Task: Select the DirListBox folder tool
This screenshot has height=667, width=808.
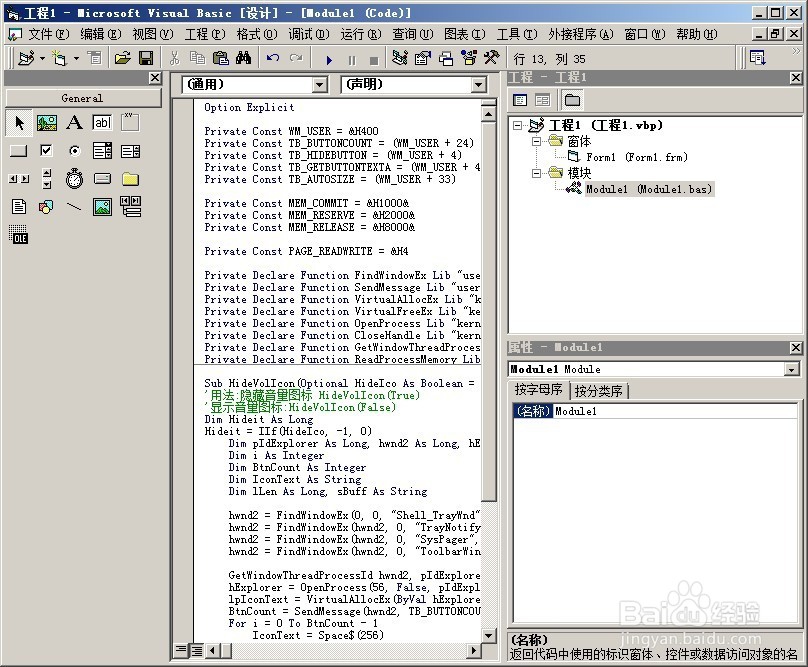Action: coord(130,179)
